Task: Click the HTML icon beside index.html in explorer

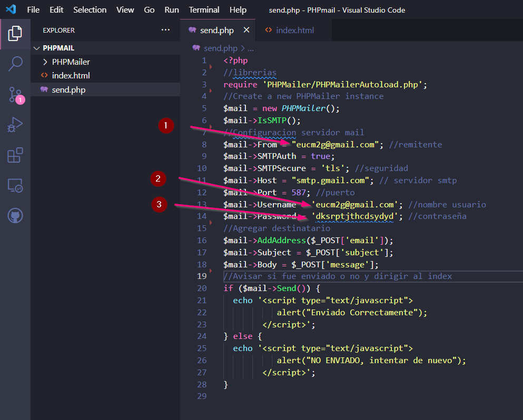Action: (x=44, y=75)
